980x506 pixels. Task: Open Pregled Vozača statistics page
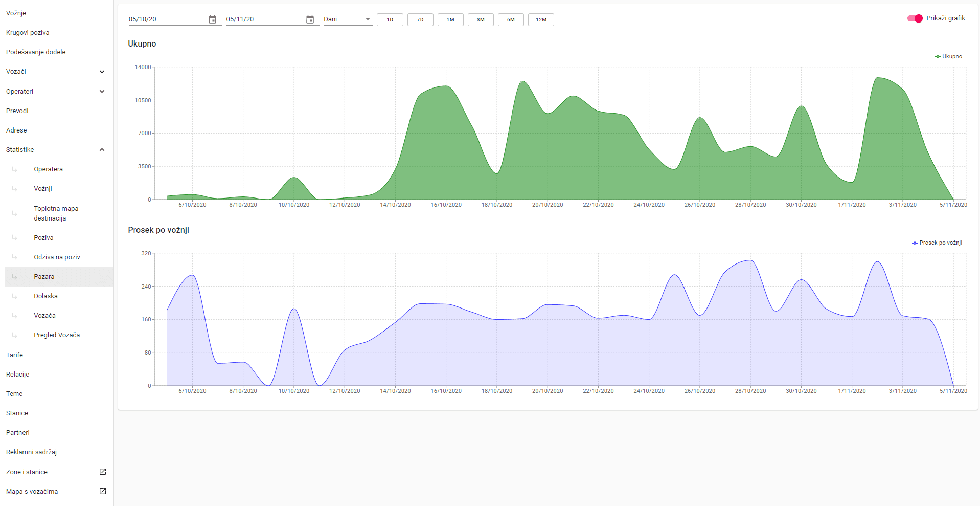(57, 335)
